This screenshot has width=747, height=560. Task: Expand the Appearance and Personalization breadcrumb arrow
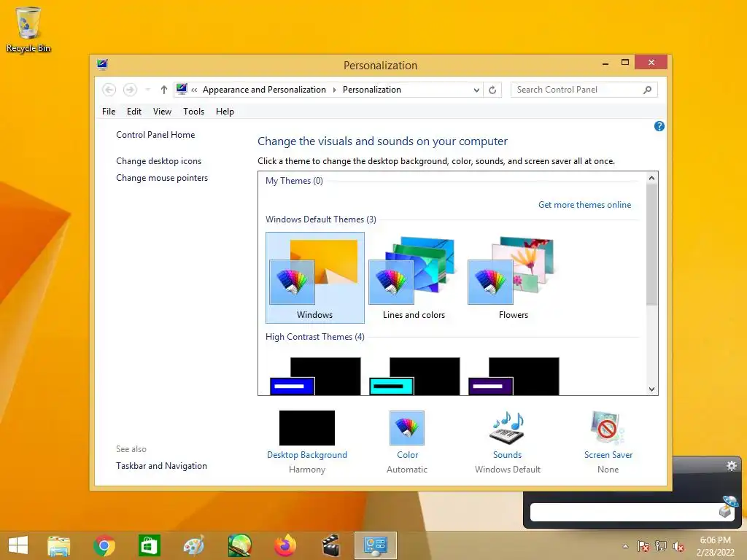click(x=334, y=90)
